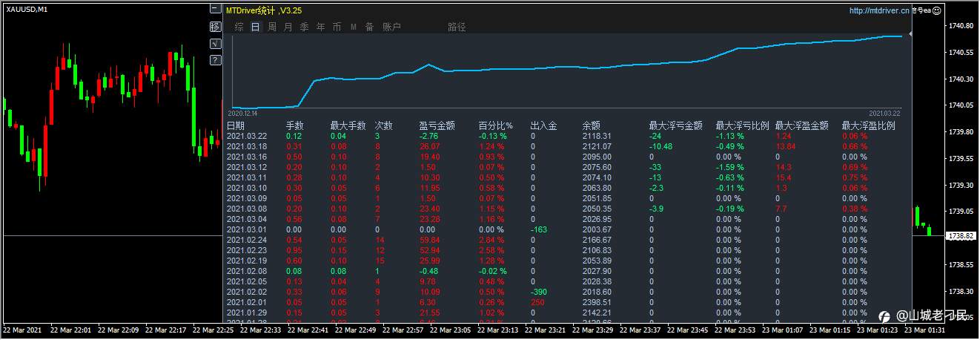980x340 pixels.
Task: Click the 2020.12.14 chart start date
Action: pyautogui.click(x=242, y=114)
